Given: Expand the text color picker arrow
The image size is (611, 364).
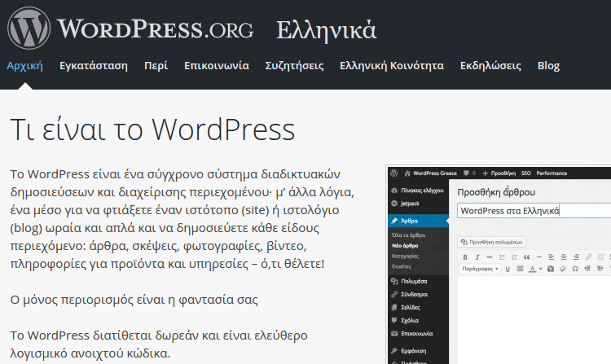Looking at the screenshot, I should coord(540,269).
